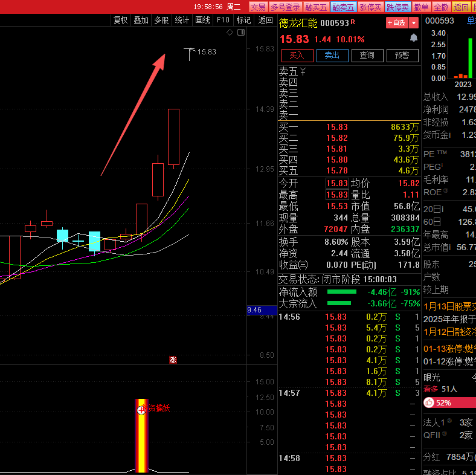Click the 融卖五 toolbar button
Image resolution: width=476 pixels, height=475 pixels.
tap(343, 7)
